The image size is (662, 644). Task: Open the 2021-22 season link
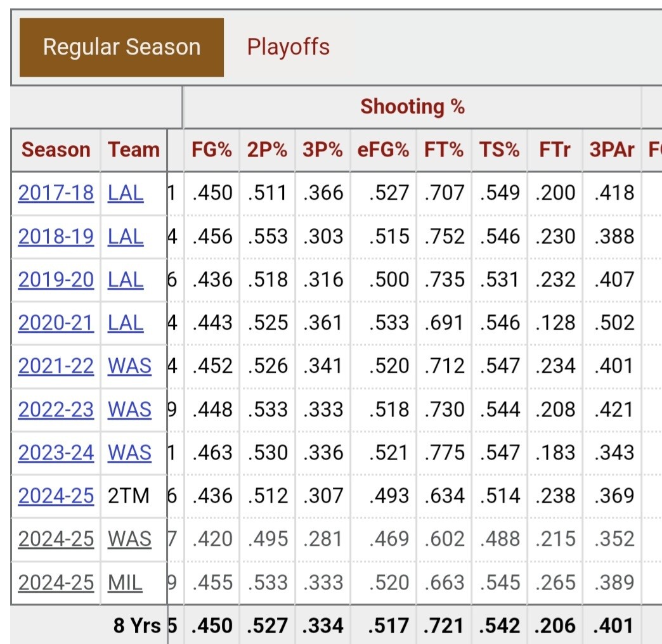pos(56,366)
